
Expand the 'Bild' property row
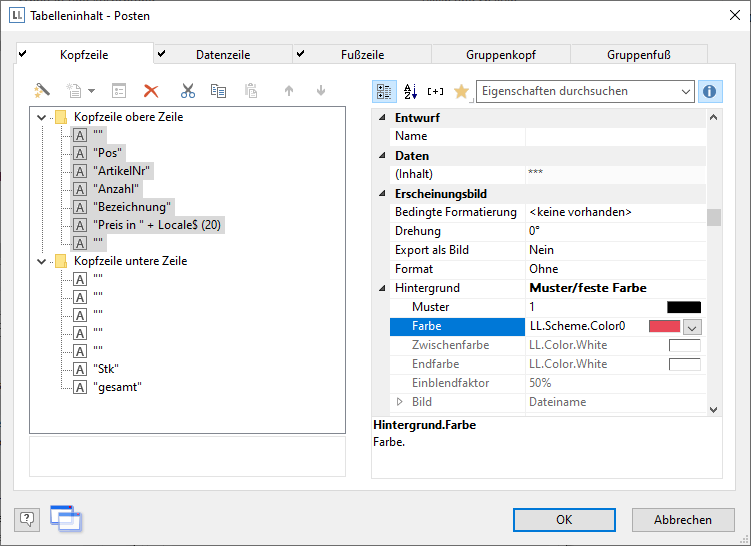click(x=400, y=402)
